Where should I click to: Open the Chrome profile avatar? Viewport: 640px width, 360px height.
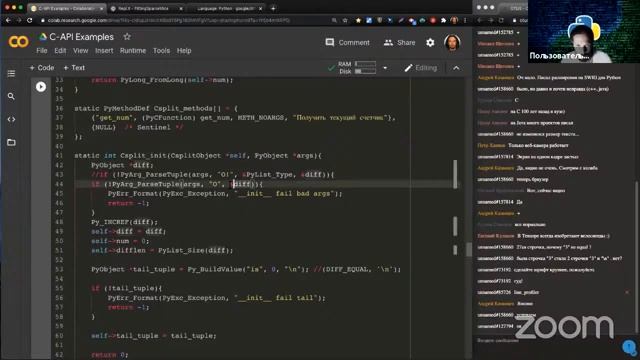(454, 20)
